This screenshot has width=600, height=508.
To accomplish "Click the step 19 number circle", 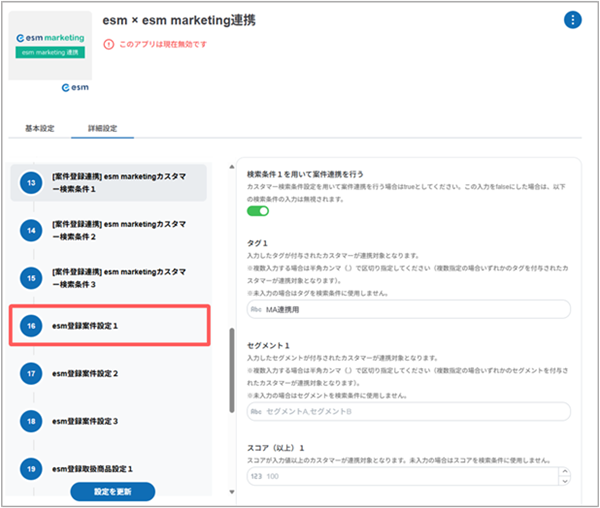I will (32, 468).
